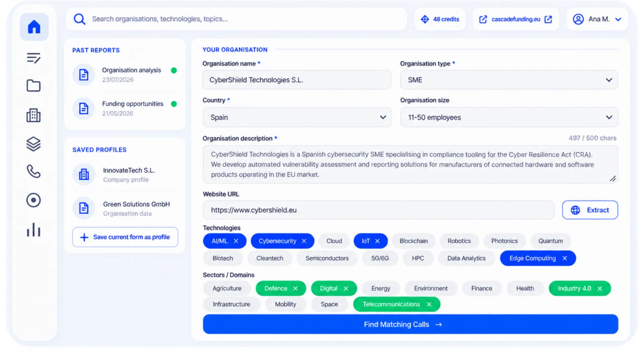Click the credits diamond icon
This screenshot has width=644, height=354.
425,19
